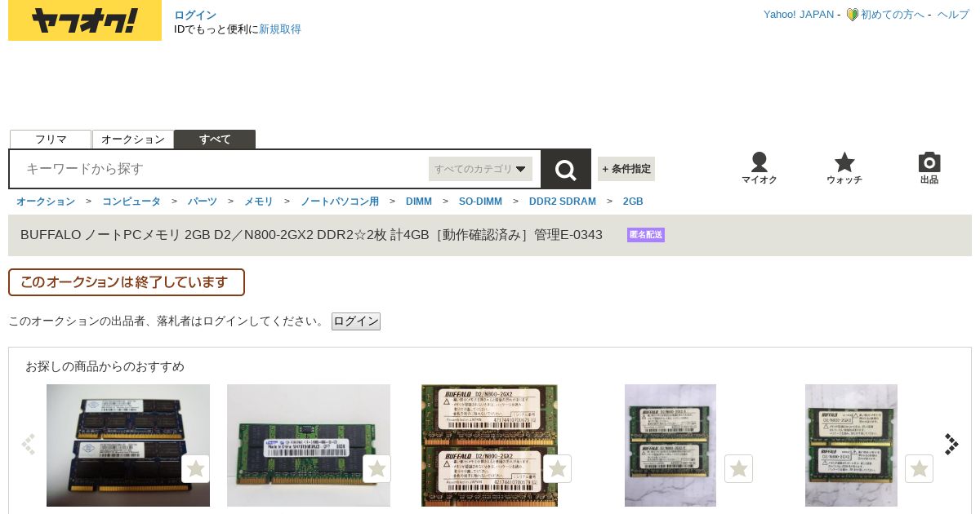Viewport: 980px width, 514px height.
Task: Click the magnifier search button
Action: click(566, 169)
